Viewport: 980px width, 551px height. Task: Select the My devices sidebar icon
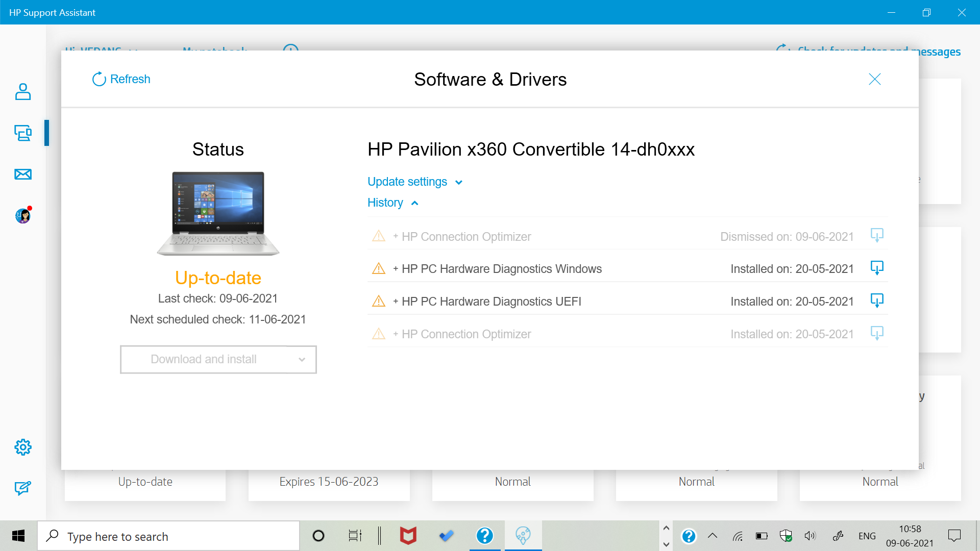pyautogui.click(x=23, y=133)
